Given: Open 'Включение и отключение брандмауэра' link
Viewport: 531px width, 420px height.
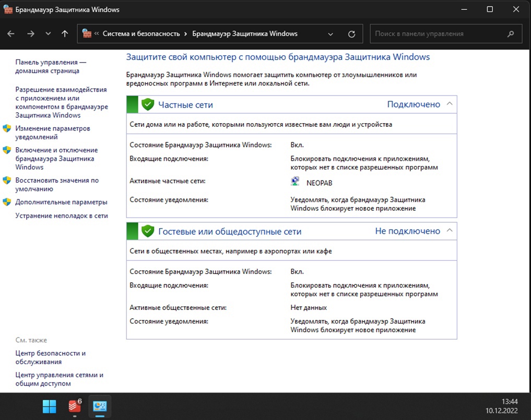Looking at the screenshot, I should click(x=56, y=159).
